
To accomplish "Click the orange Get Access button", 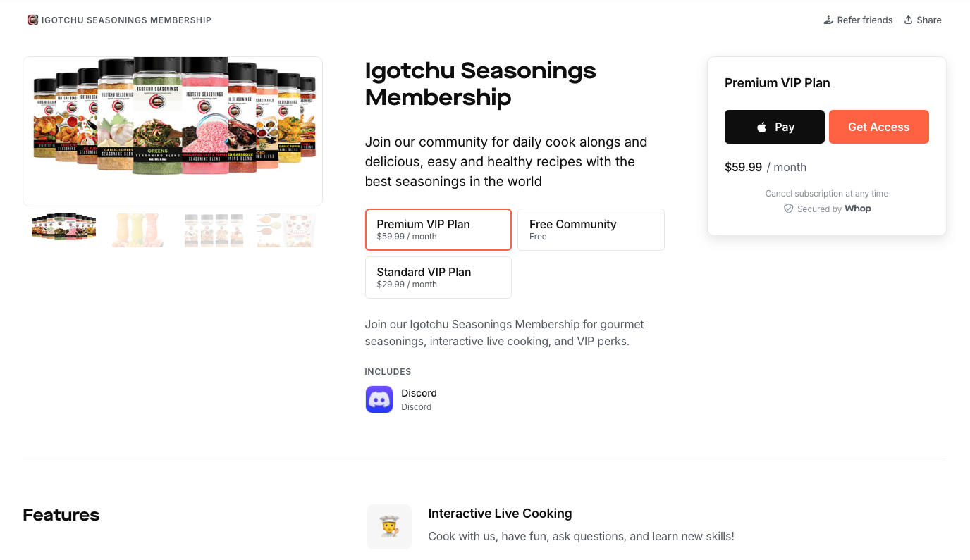I will point(879,127).
